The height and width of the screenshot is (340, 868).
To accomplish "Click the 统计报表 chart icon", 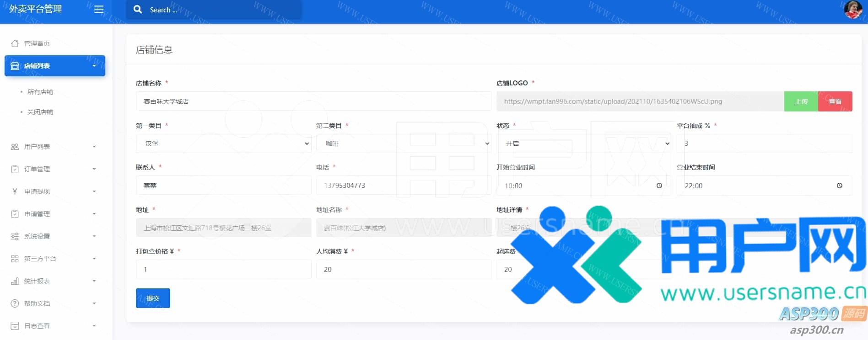I will point(15,281).
